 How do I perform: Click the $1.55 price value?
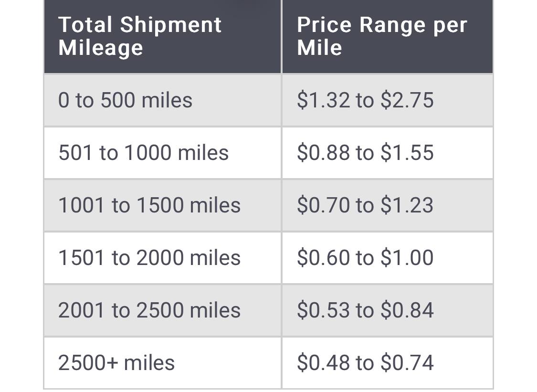pos(407,153)
